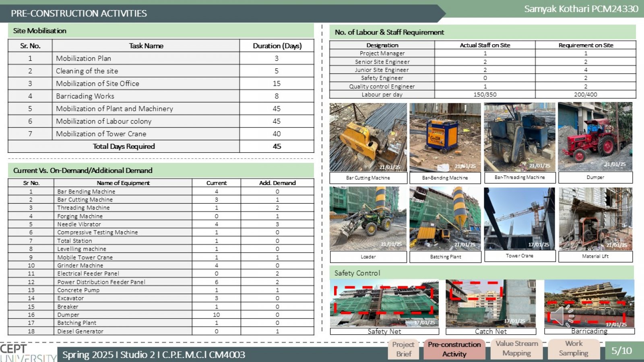Click 'Samyak Kothari PCM24330' header text

[581, 9]
